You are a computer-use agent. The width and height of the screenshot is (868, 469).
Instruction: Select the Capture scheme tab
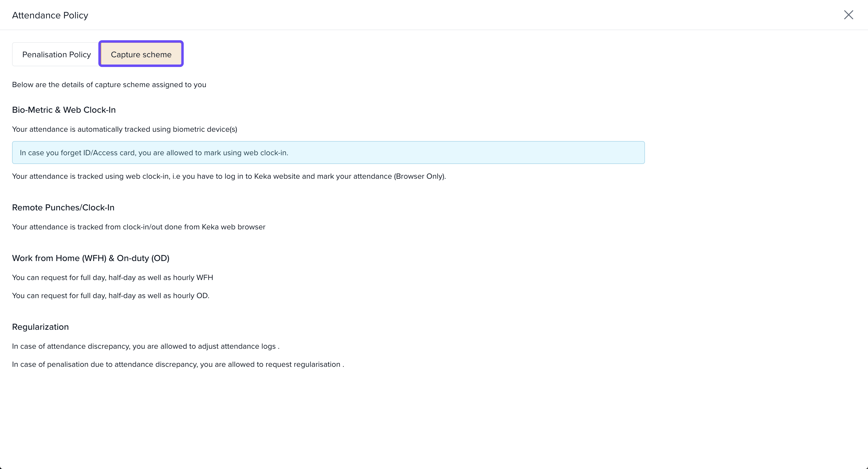(141, 55)
